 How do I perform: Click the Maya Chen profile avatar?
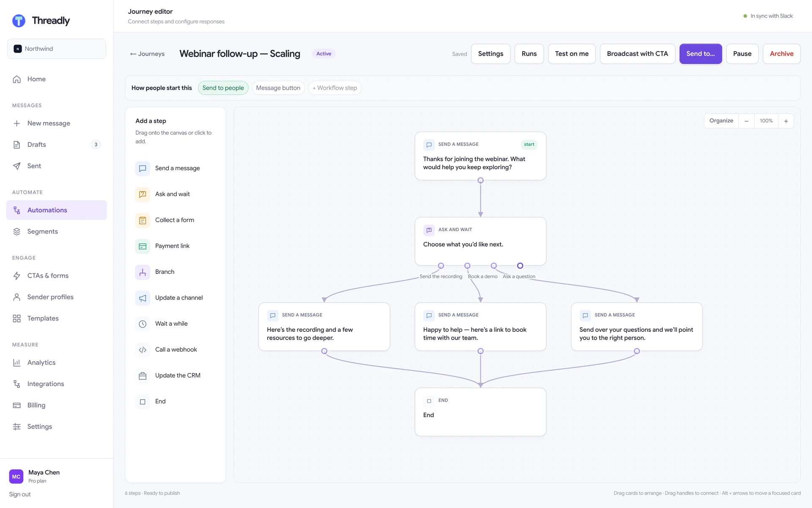(x=16, y=477)
